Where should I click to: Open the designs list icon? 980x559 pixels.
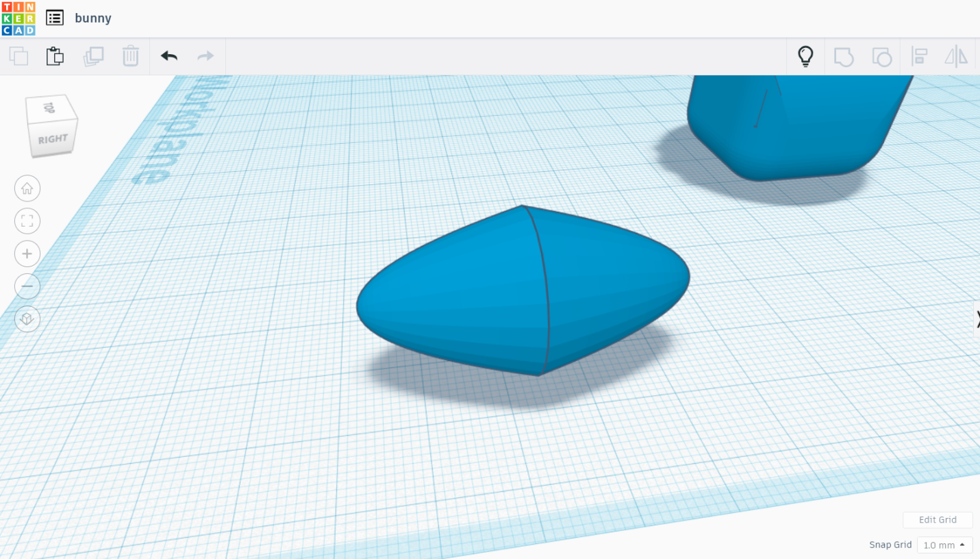click(55, 18)
